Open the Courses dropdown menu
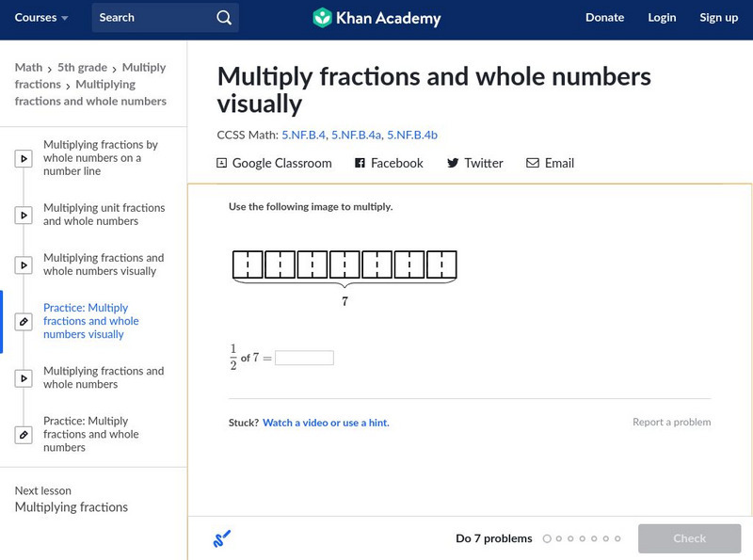 click(41, 18)
